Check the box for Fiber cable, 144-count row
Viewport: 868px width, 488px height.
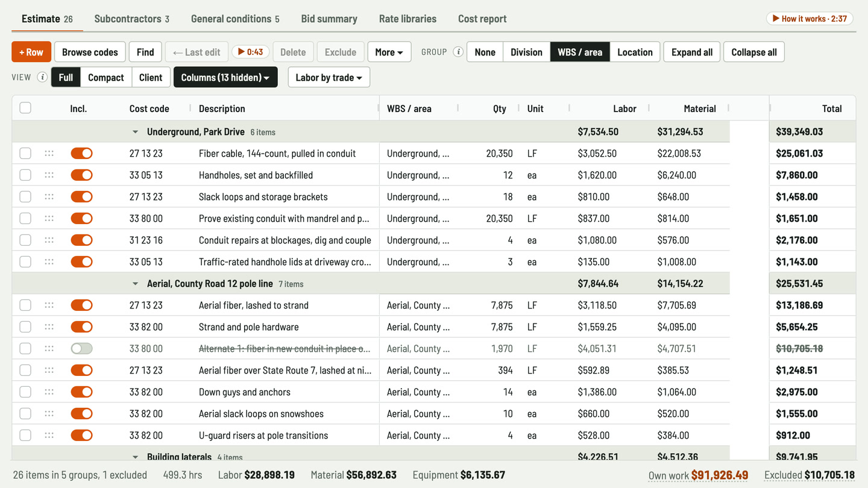point(25,154)
